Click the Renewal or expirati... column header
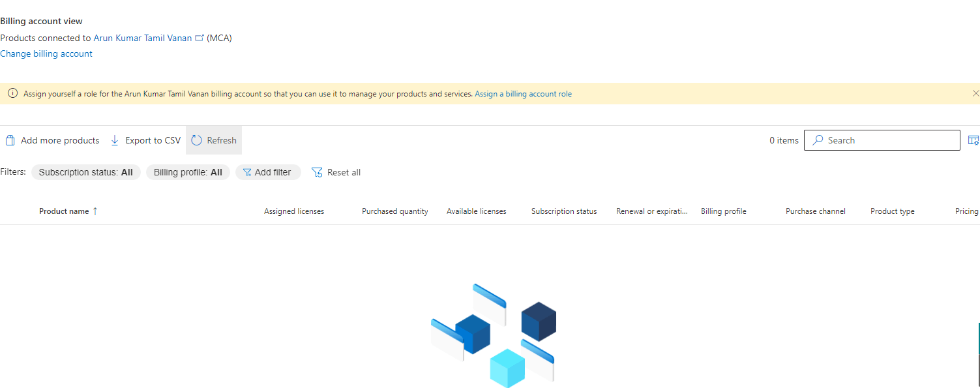Image resolution: width=980 pixels, height=388 pixels. (652, 211)
